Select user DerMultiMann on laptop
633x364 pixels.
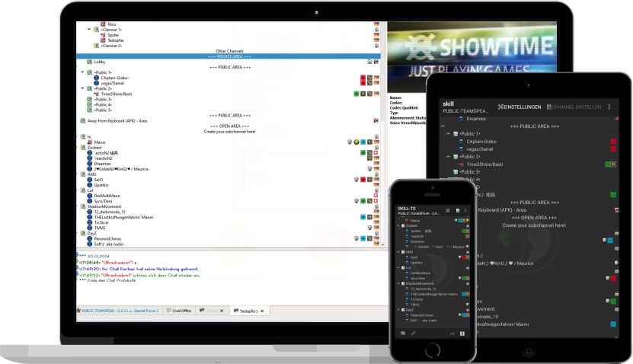(107, 196)
